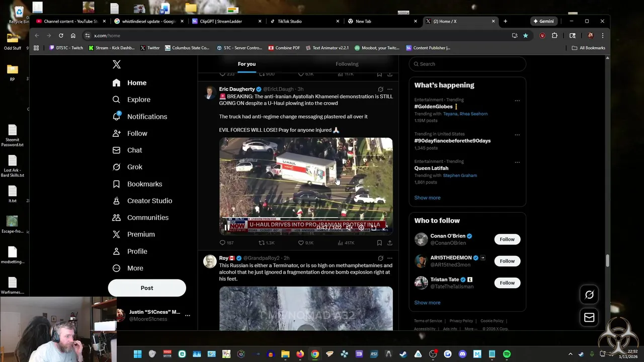Open the Windows Start menu
Viewport: 644px width, 362px height.
click(137, 354)
